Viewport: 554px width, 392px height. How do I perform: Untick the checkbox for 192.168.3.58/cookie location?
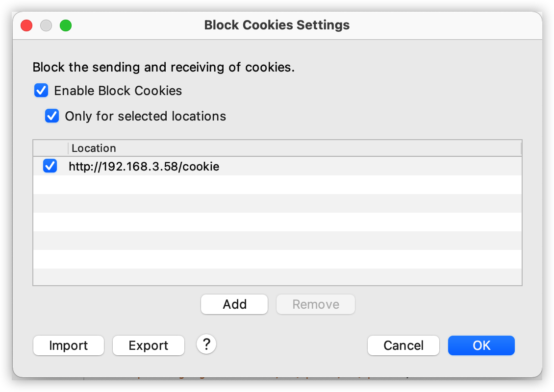click(x=50, y=166)
